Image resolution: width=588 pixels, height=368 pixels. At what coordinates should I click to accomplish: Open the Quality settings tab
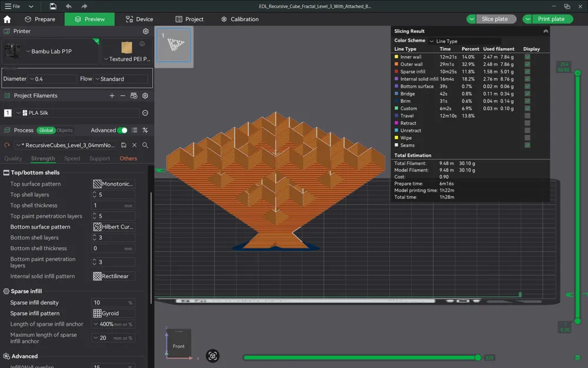(13, 158)
